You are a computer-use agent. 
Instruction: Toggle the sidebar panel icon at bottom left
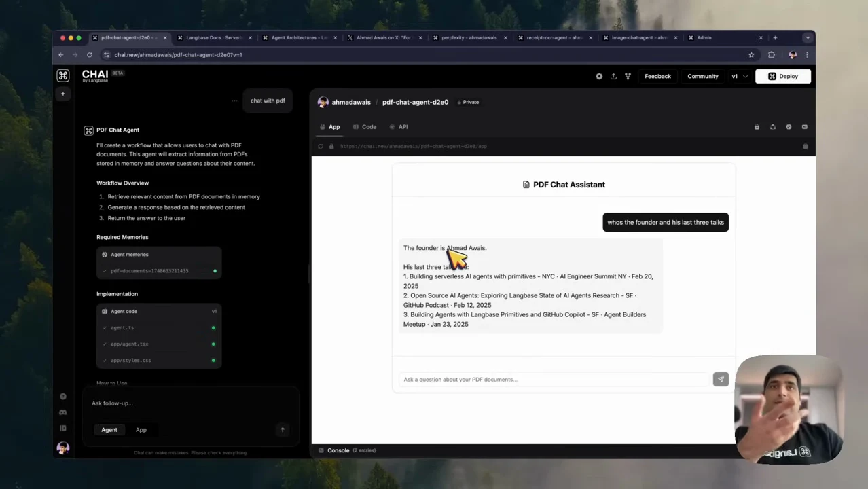tap(63, 428)
